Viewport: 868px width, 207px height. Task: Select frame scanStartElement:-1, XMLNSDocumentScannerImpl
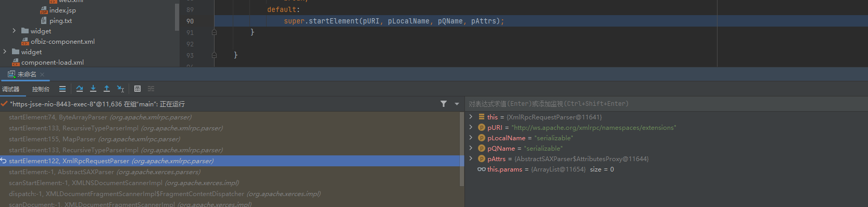point(230,183)
